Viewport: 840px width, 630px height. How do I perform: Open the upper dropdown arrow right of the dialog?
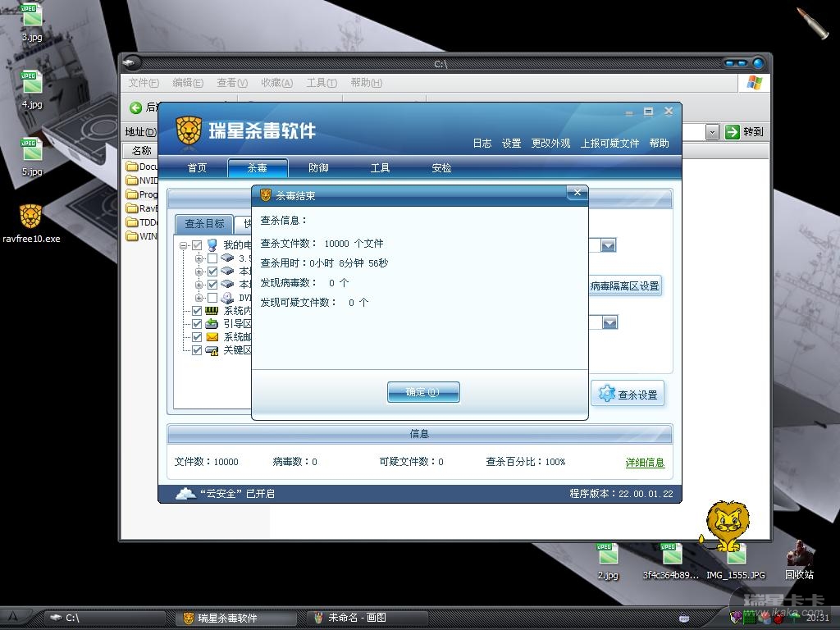pos(608,245)
